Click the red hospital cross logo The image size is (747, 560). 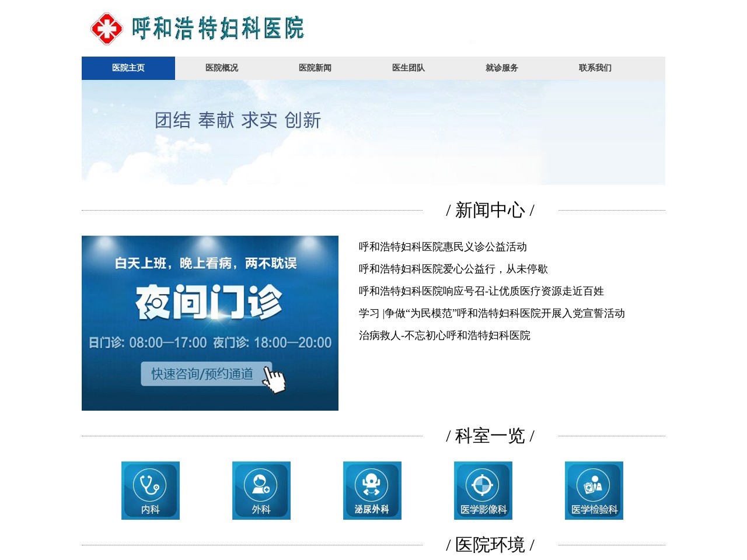[106, 27]
